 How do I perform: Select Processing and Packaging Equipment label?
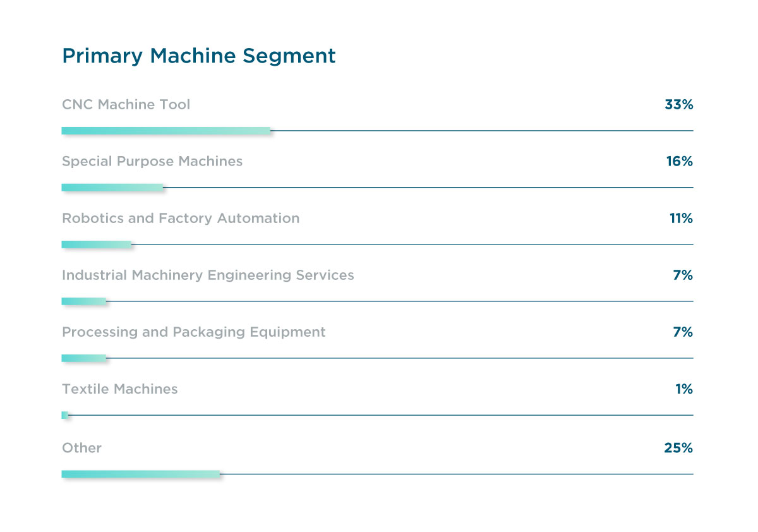click(x=194, y=332)
